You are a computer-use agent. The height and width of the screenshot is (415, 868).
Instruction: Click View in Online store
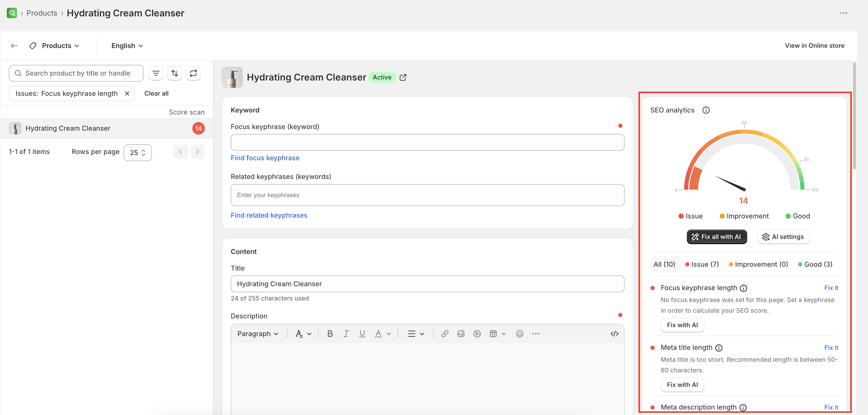[814, 45]
